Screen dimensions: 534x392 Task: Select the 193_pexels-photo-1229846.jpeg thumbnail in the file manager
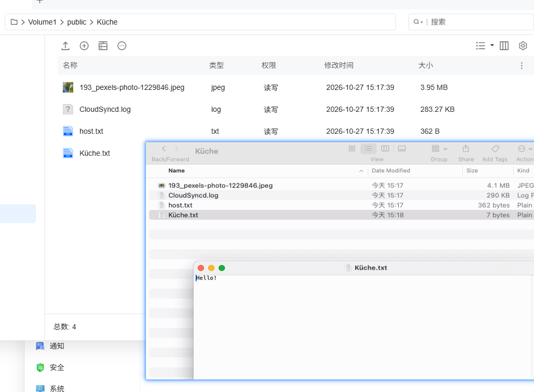(x=68, y=87)
